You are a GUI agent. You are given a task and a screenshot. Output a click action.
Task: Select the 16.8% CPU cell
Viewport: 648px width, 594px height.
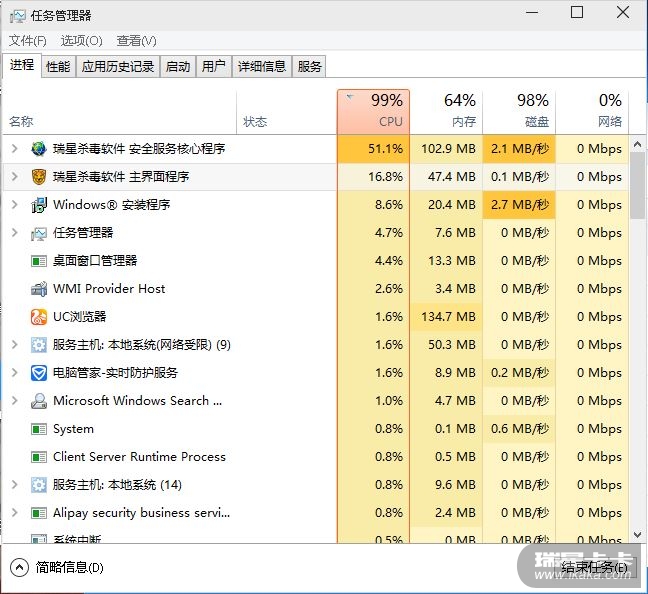[373, 177]
